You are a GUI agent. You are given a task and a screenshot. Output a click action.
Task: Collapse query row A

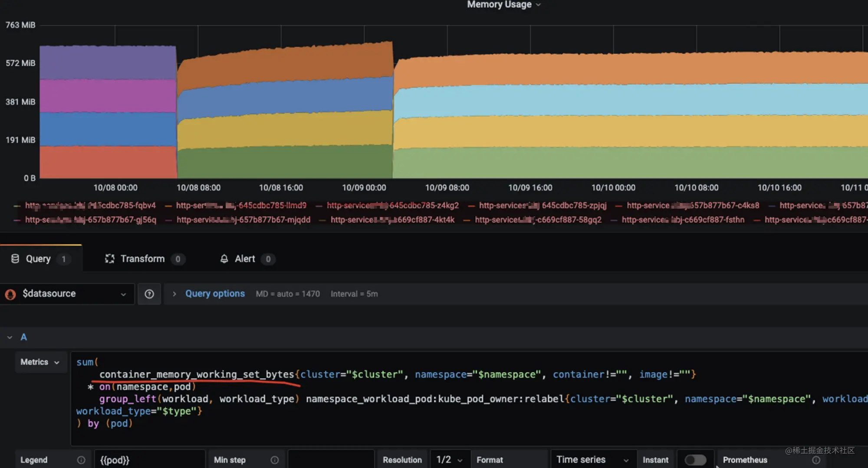(x=10, y=337)
